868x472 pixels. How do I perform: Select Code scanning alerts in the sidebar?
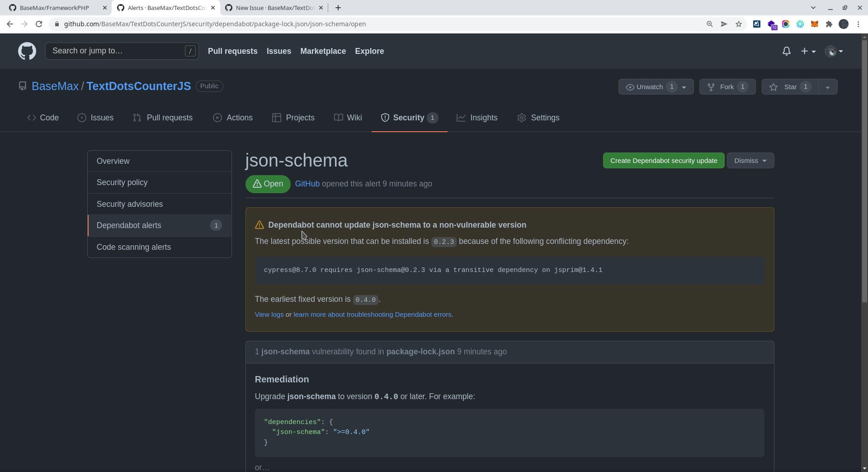pos(160,247)
